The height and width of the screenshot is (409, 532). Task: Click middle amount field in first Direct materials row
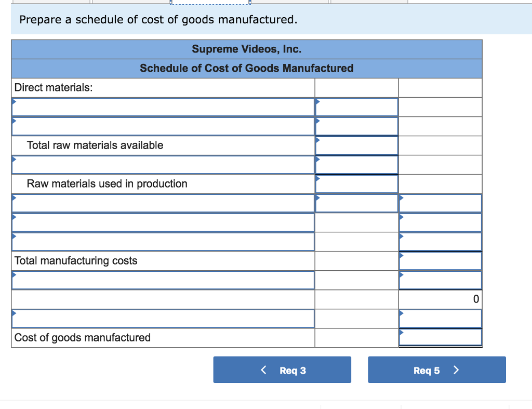[356, 107]
